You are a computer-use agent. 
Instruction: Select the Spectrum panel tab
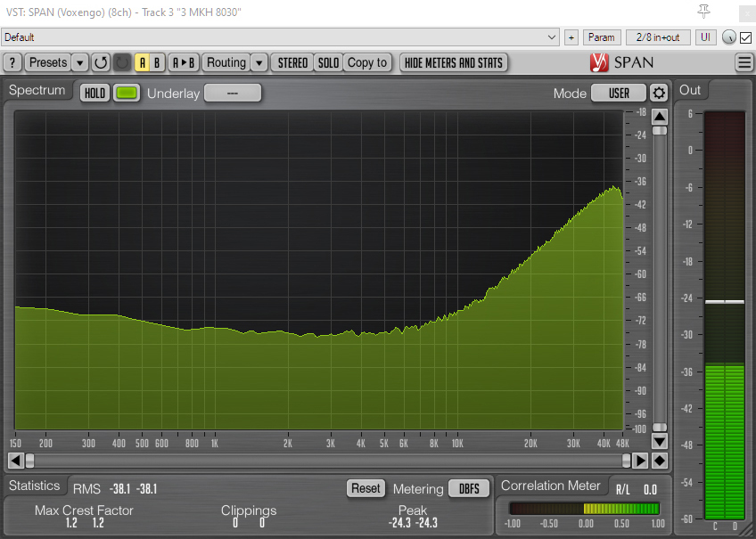coord(37,91)
